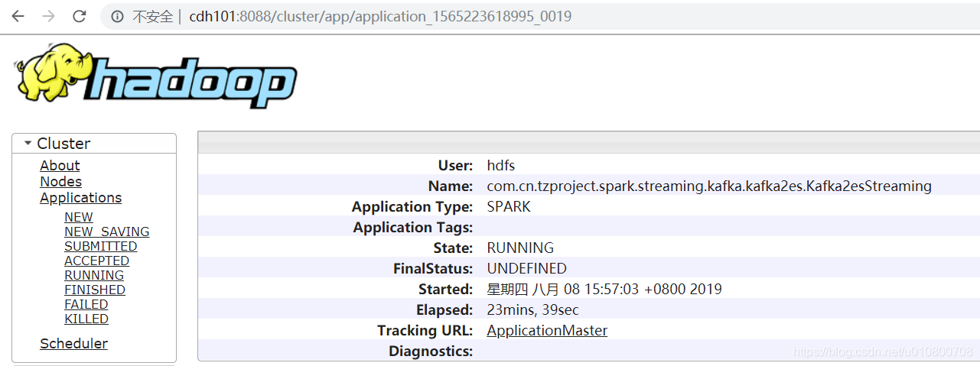980x366 pixels.
Task: Select the Elapsed value 23mins, 39sec
Action: coord(532,310)
